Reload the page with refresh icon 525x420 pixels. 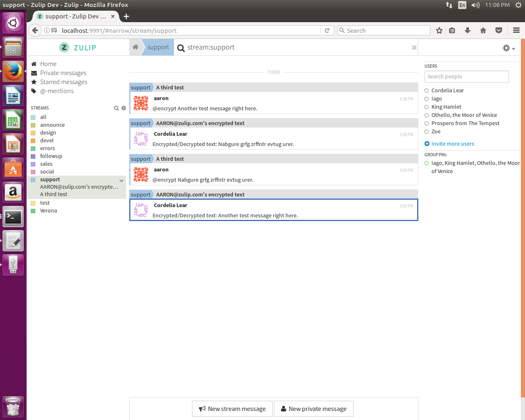(327, 30)
